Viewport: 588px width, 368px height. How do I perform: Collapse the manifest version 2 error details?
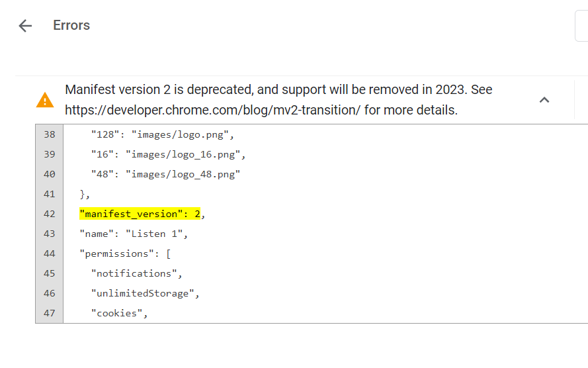pos(544,100)
